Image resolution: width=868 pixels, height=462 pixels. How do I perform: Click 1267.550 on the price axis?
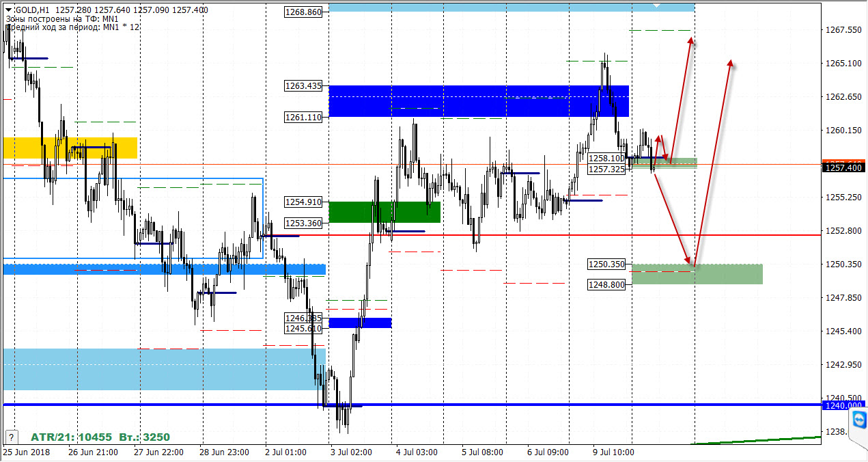(844, 30)
